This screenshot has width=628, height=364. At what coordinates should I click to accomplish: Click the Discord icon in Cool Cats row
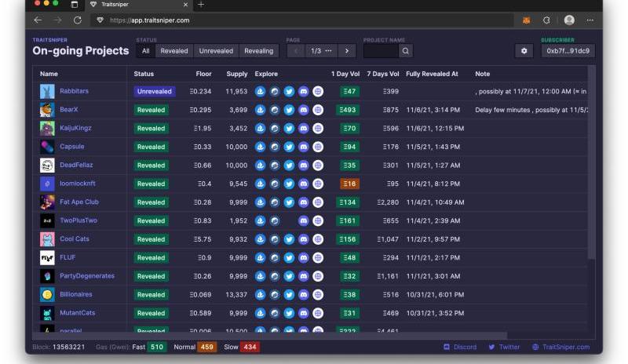coord(303,239)
